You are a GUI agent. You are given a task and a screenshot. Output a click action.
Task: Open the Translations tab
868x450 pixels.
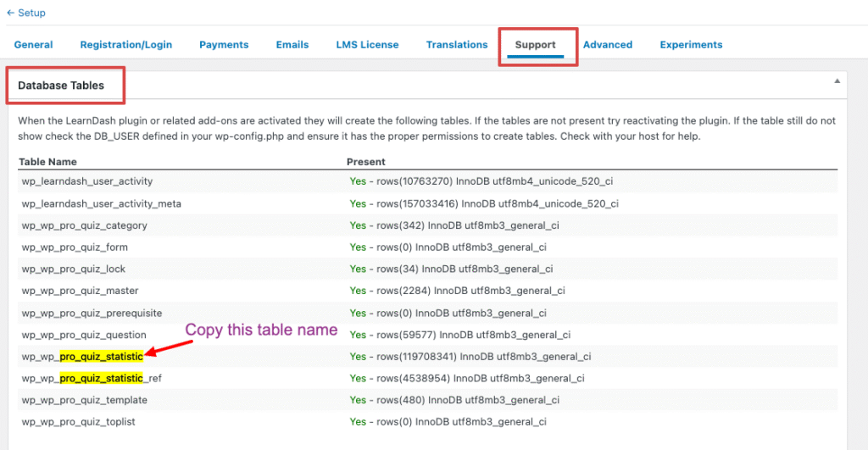point(457,45)
